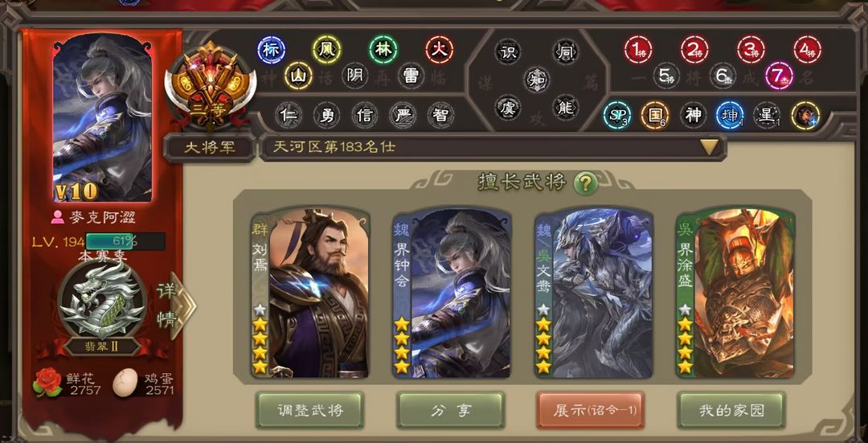Click the blue 坤 badge icon
The height and width of the screenshot is (443, 868).
730,115
